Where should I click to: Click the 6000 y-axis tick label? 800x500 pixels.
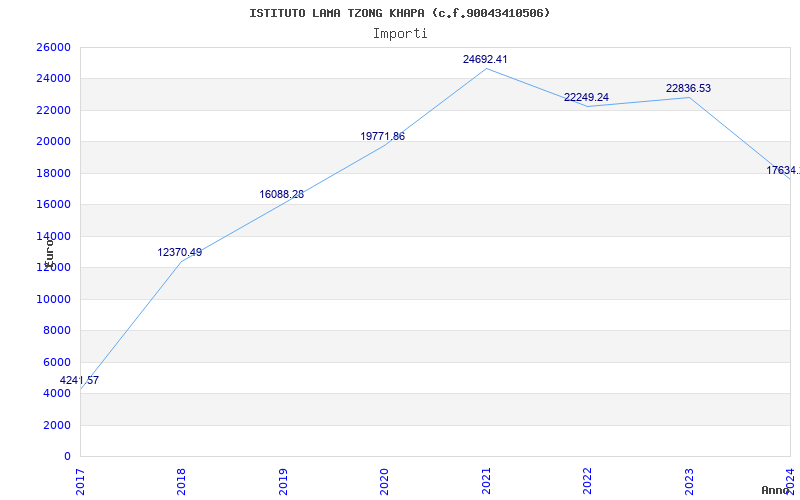coord(57,362)
